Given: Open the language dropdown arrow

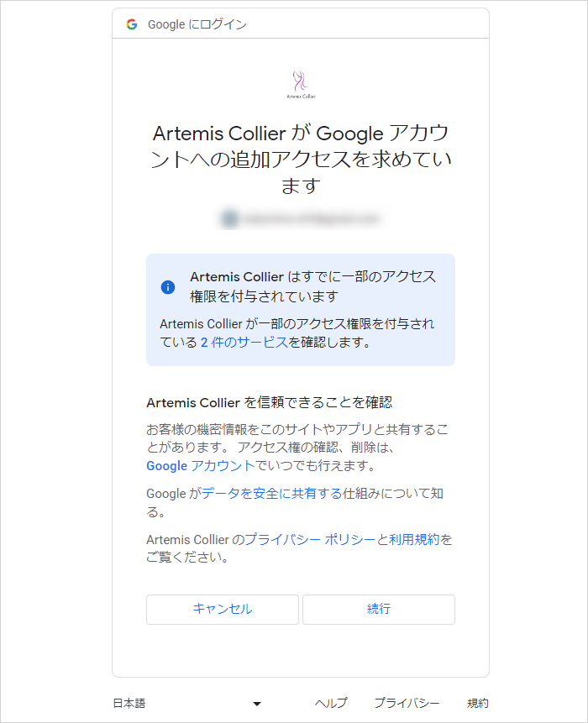Looking at the screenshot, I should [x=257, y=704].
